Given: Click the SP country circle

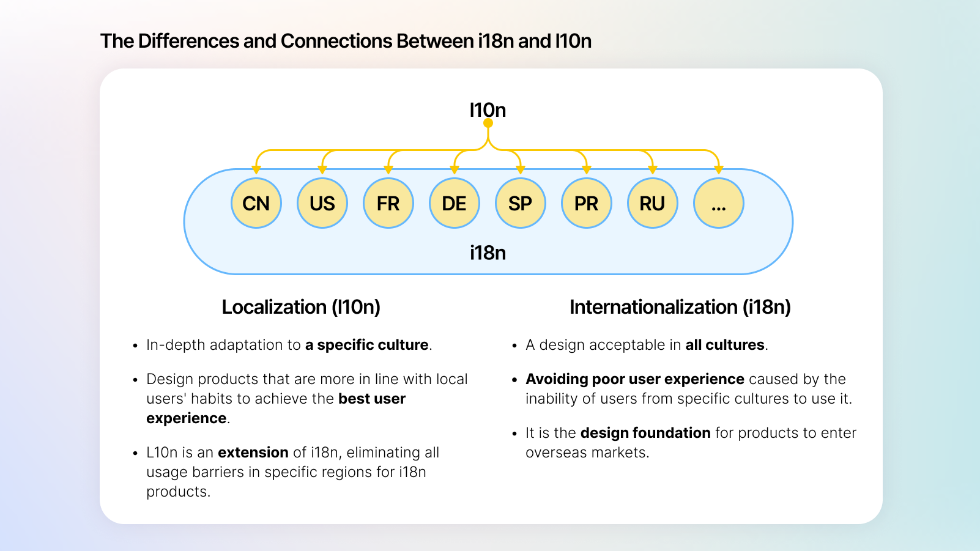Looking at the screenshot, I should [520, 203].
